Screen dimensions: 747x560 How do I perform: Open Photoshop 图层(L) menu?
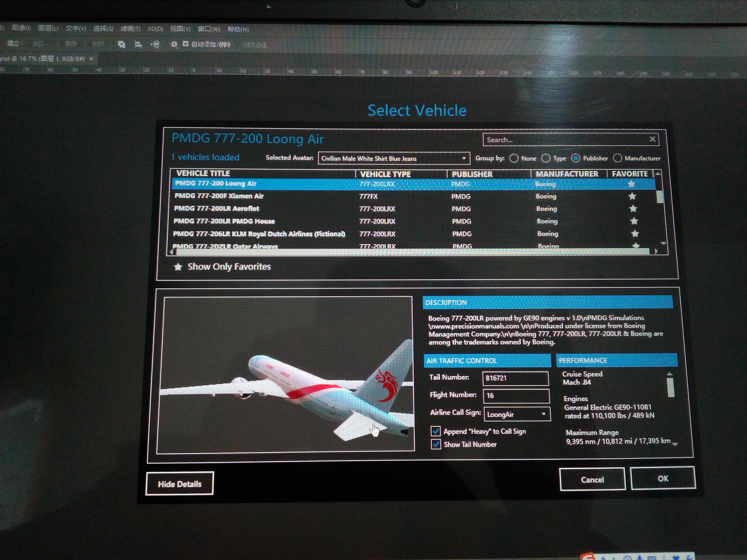pyautogui.click(x=48, y=28)
